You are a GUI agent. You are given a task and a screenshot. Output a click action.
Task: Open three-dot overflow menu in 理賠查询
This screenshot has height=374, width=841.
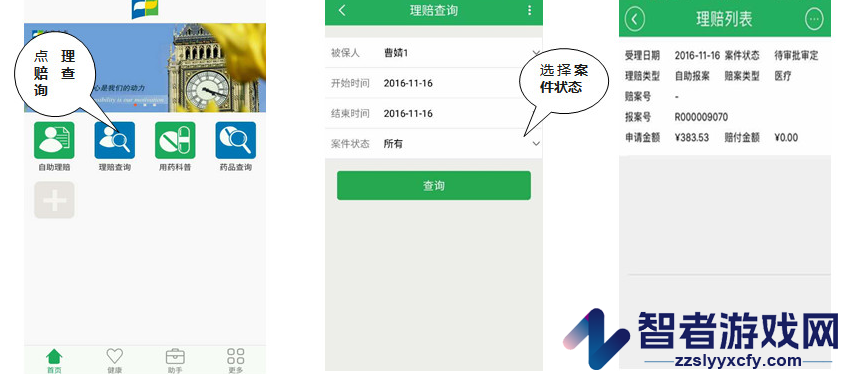[x=529, y=10]
